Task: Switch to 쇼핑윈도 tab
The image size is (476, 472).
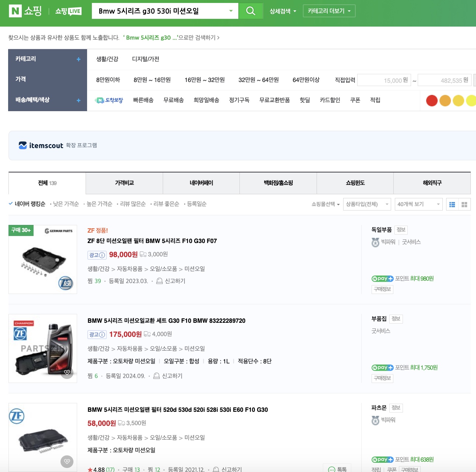Action: (355, 183)
